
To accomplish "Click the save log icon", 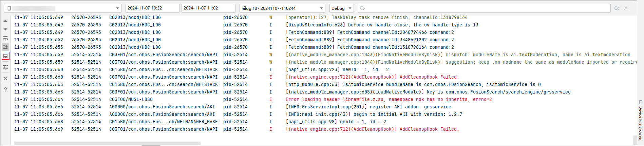I will click(x=5, y=56).
